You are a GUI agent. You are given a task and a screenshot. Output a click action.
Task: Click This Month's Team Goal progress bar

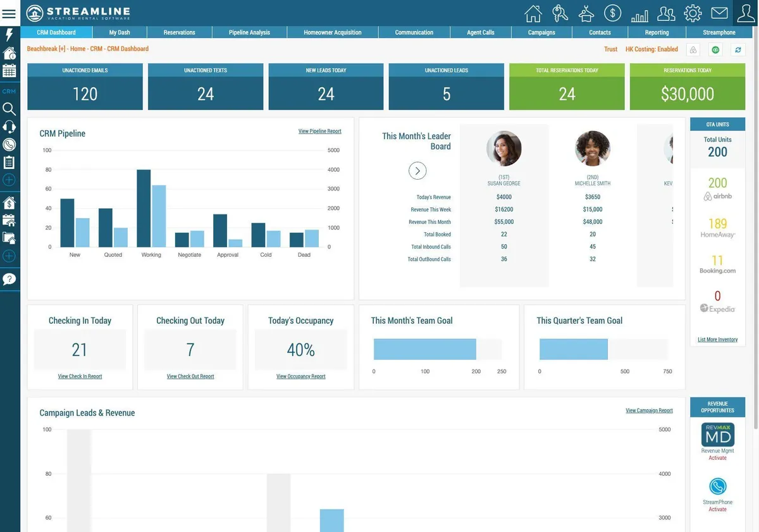coord(438,349)
